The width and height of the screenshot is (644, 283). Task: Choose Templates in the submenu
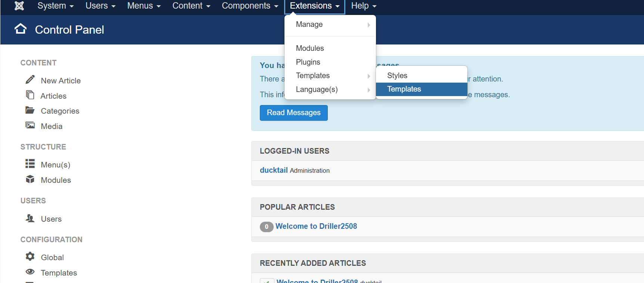click(x=421, y=89)
